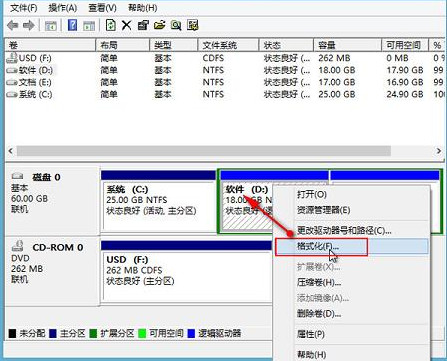Select the 系统 (C:) 25.00 GB partition block
Viewport: 447px width, 361px height.
(158, 200)
